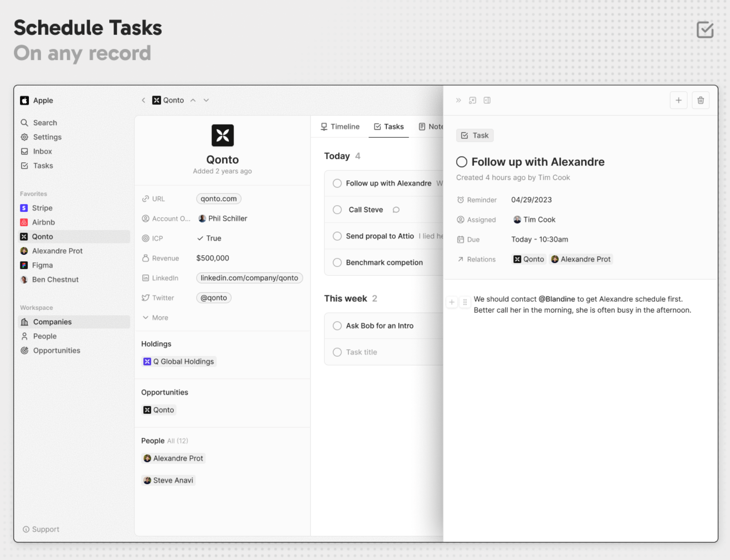Open Tasks in the left sidebar

pyautogui.click(x=37, y=166)
